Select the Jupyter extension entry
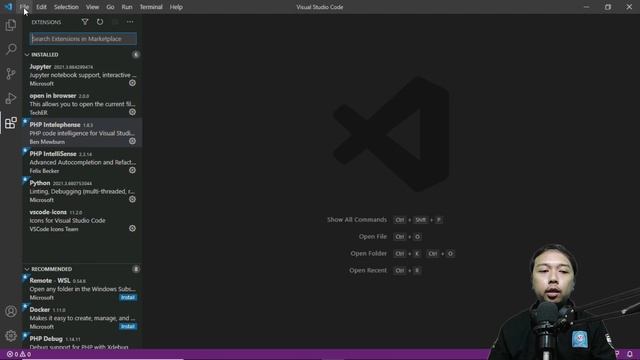Image resolution: width=640 pixels, height=360 pixels. (x=82, y=75)
